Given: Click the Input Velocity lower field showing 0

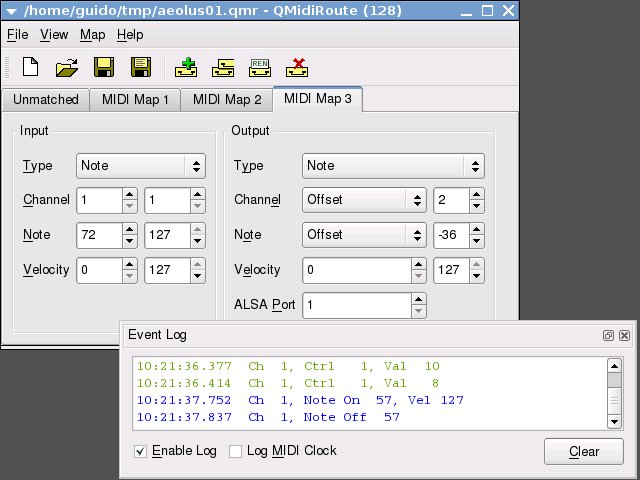Looking at the screenshot, I should pyautogui.click(x=100, y=270).
